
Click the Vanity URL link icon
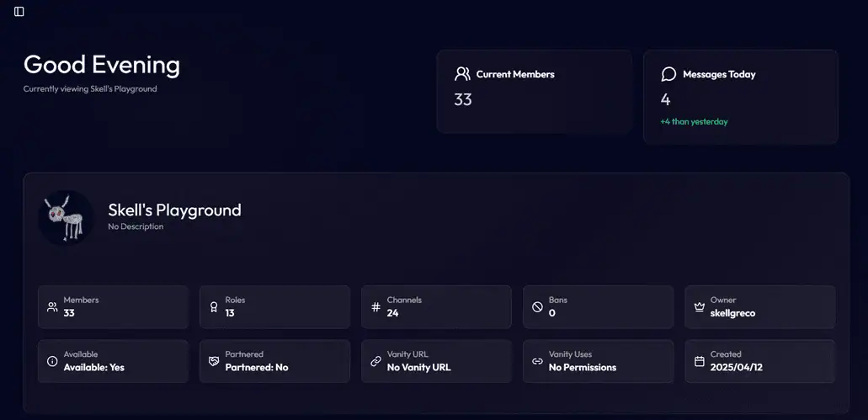click(375, 361)
